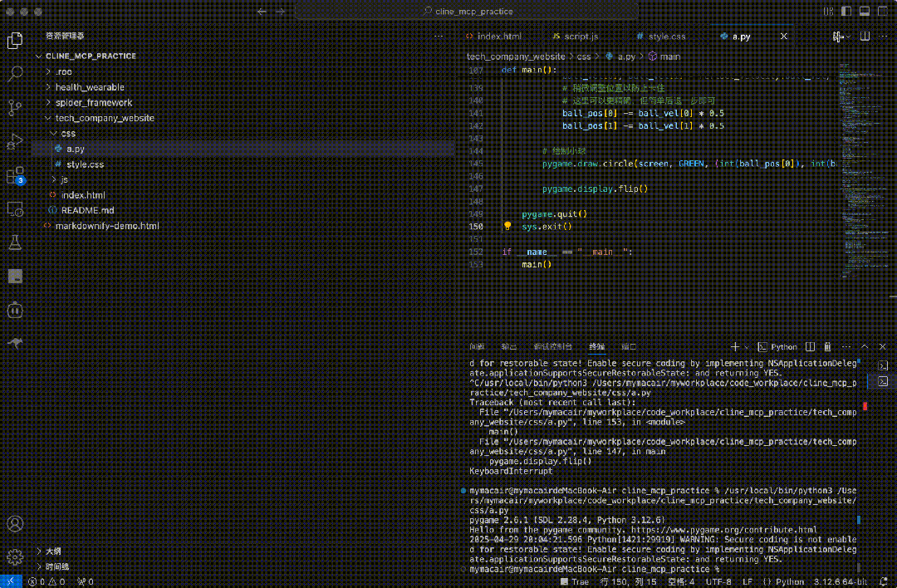Open the Search view in activity bar
Viewport: 897px width, 588px height.
coord(15,74)
